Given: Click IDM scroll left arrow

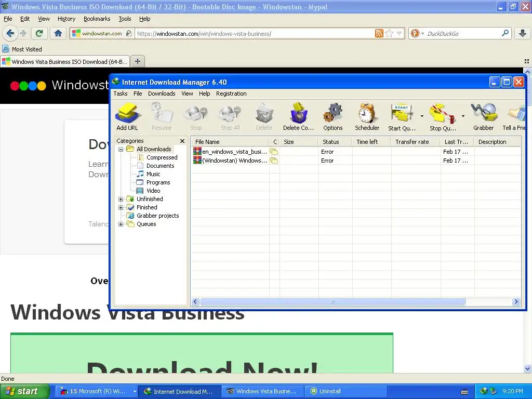Looking at the screenshot, I should coord(195,302).
